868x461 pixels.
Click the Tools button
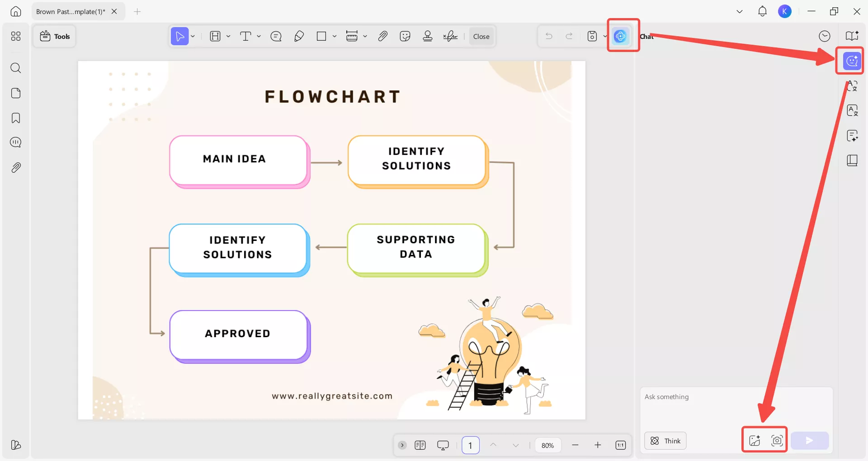click(x=55, y=37)
